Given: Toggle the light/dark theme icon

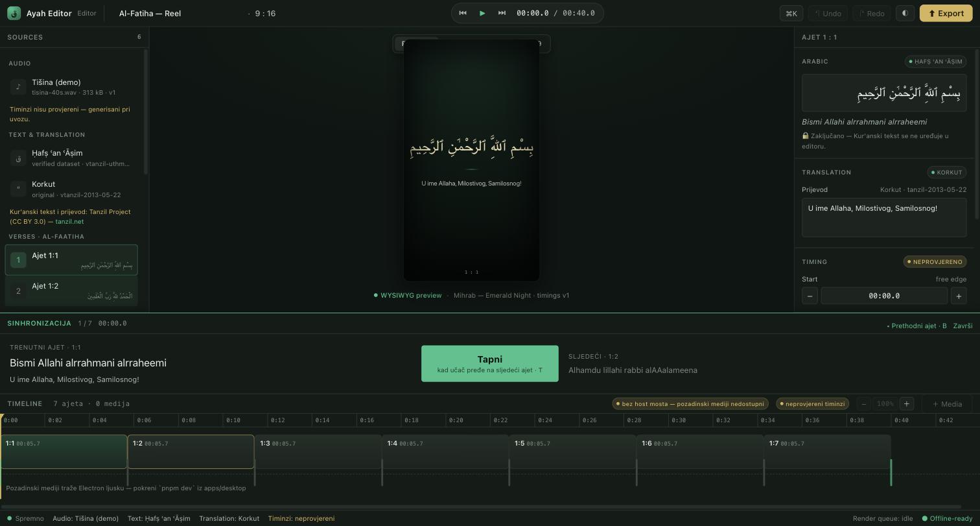Looking at the screenshot, I should point(905,13).
